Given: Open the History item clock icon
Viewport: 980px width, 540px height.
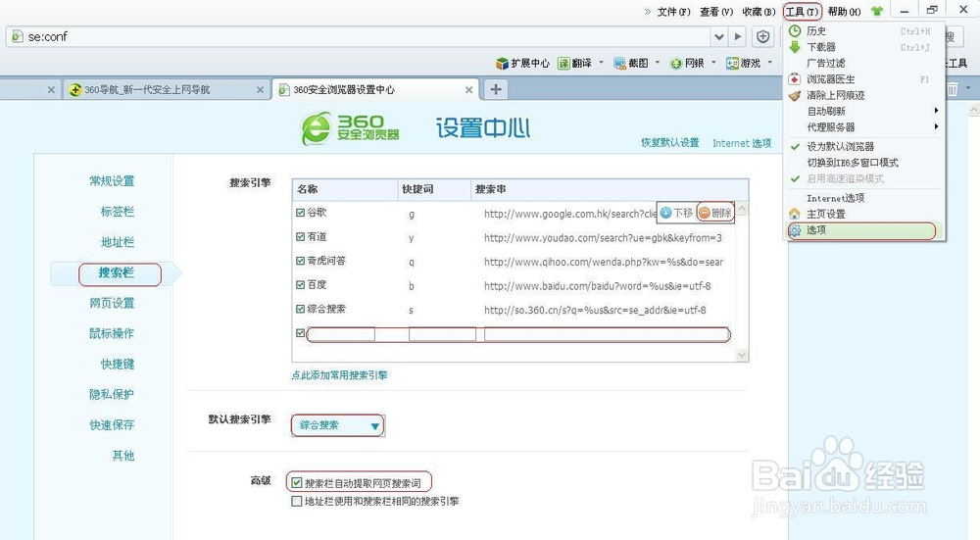Looking at the screenshot, I should [795, 30].
